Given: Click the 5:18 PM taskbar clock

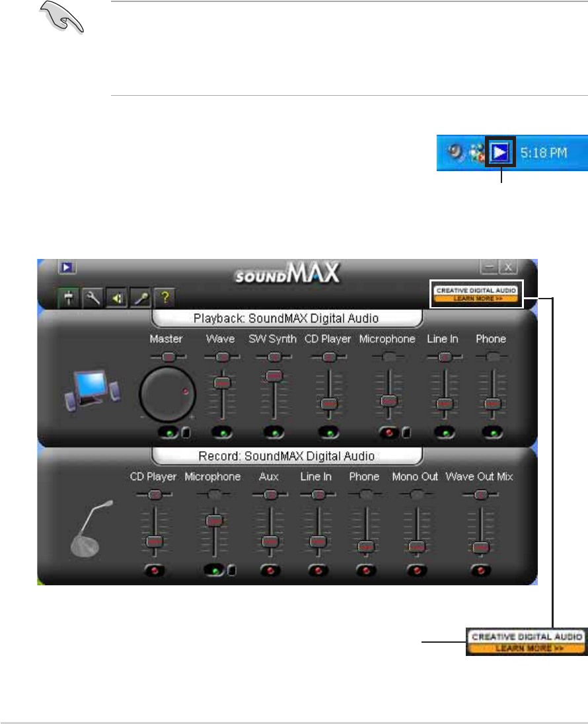Looking at the screenshot, I should click(543, 153).
